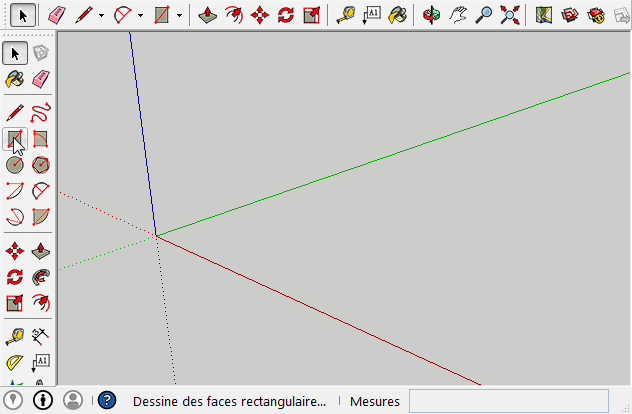This screenshot has width=632, height=414.
Task: Click the Zoom Extents tool
Action: [x=509, y=15]
